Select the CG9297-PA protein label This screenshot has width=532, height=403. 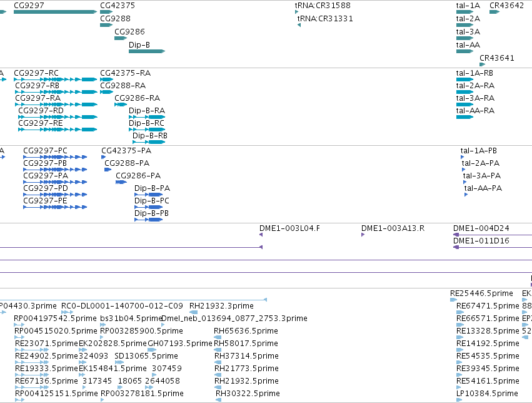coord(46,176)
